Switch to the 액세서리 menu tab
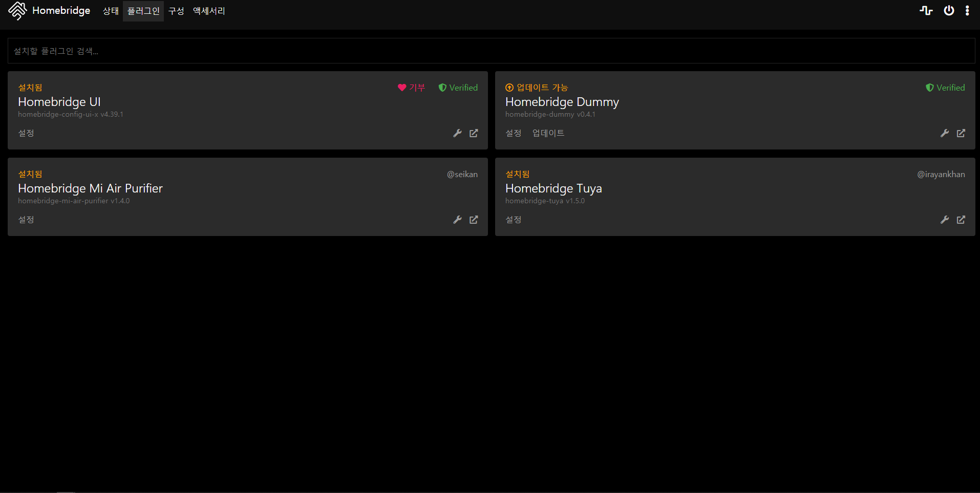Screen dimensions: 980x493 point(209,11)
